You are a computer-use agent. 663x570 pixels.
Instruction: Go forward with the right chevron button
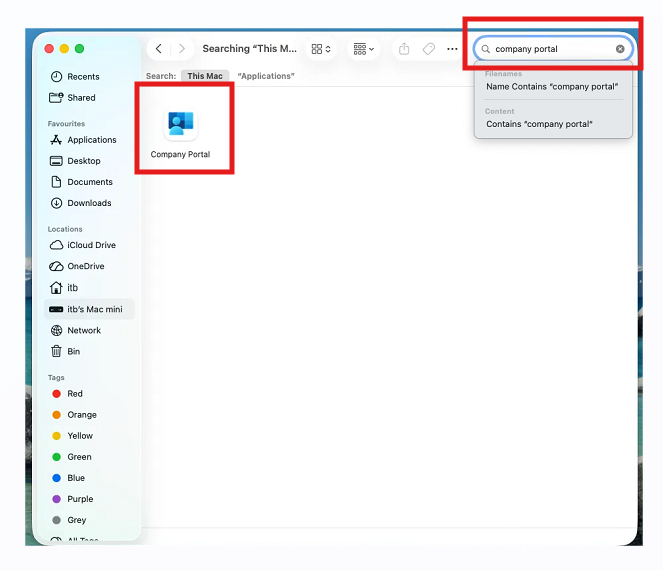(x=182, y=49)
